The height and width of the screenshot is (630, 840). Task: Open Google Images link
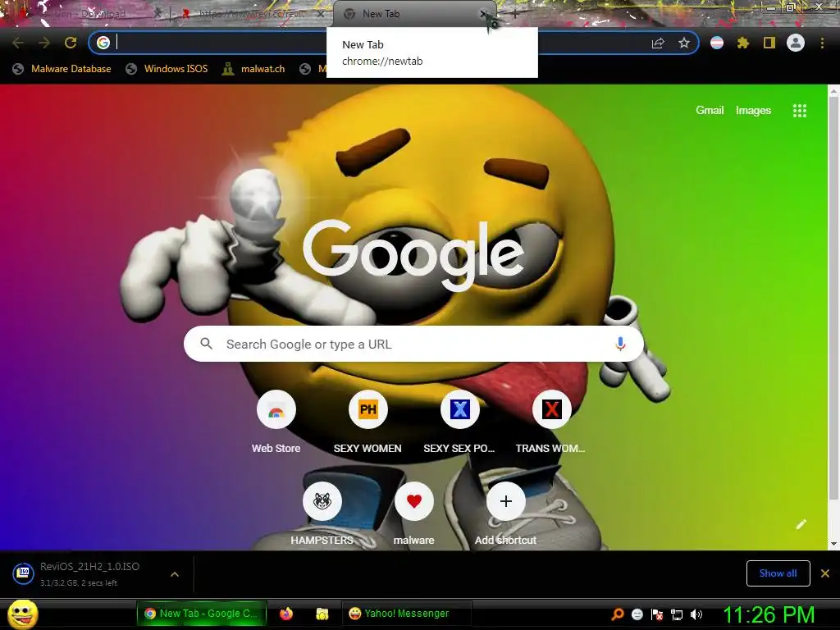click(753, 111)
